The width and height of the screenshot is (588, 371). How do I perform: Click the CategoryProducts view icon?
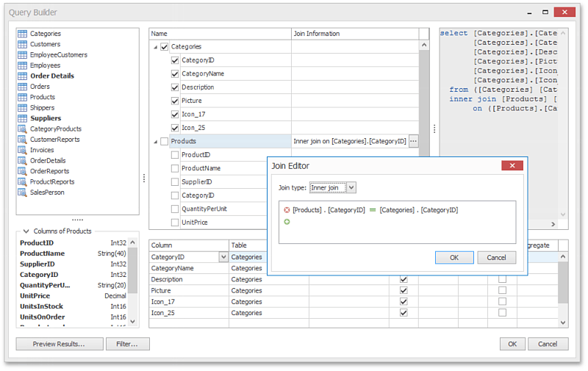pos(22,129)
